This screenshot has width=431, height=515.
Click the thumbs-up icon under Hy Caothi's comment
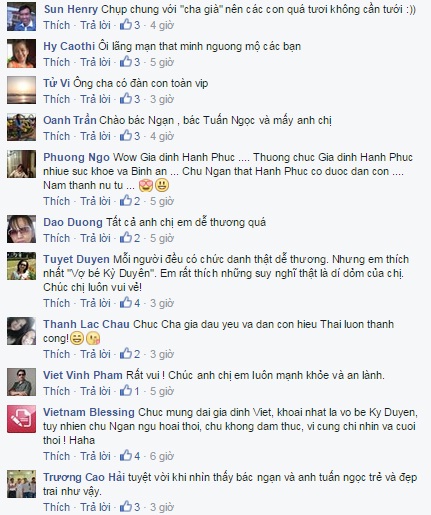click(x=126, y=62)
